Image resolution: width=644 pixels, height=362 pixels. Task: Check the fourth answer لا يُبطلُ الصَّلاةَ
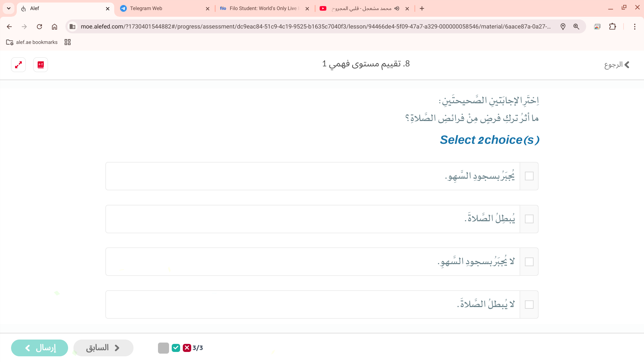click(529, 305)
